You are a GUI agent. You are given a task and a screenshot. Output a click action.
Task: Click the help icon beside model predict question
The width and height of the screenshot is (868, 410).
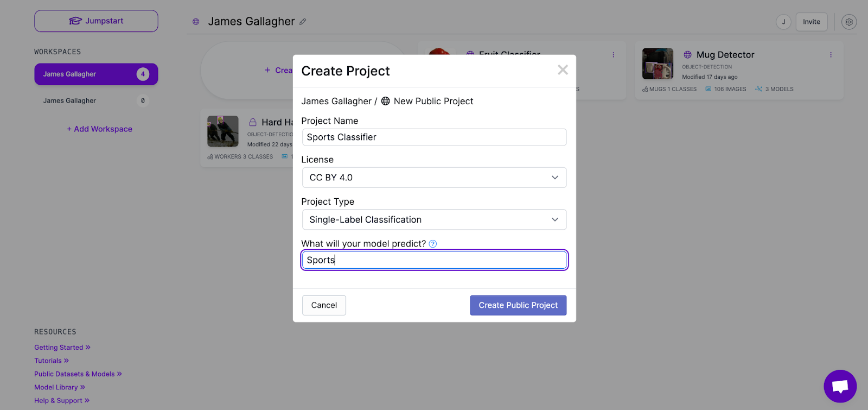[x=432, y=244]
